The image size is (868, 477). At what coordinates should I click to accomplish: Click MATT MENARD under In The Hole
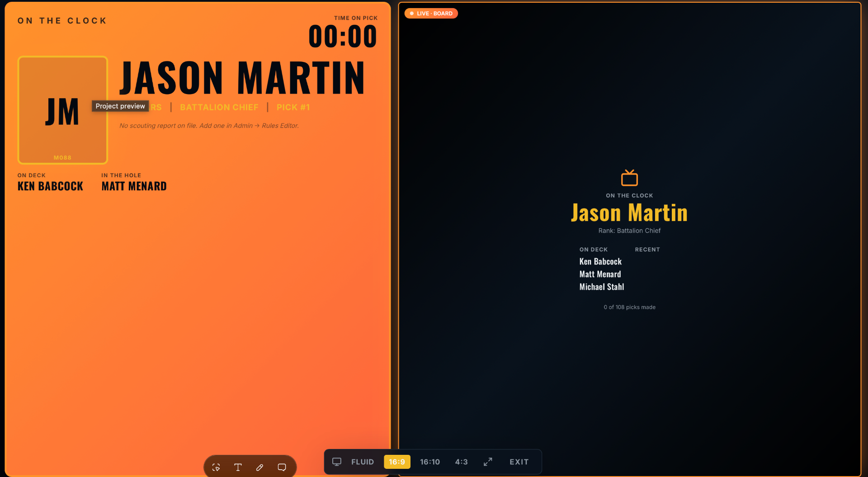tap(134, 186)
